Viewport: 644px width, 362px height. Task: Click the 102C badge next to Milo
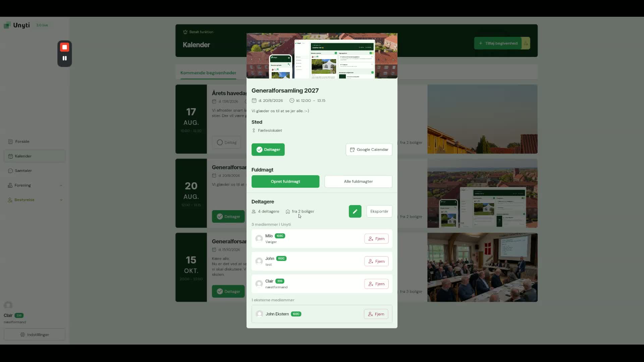click(x=280, y=236)
